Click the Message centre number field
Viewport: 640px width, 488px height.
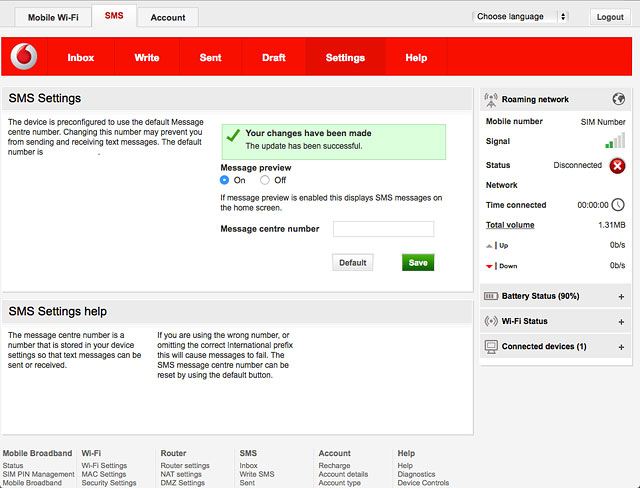383,229
